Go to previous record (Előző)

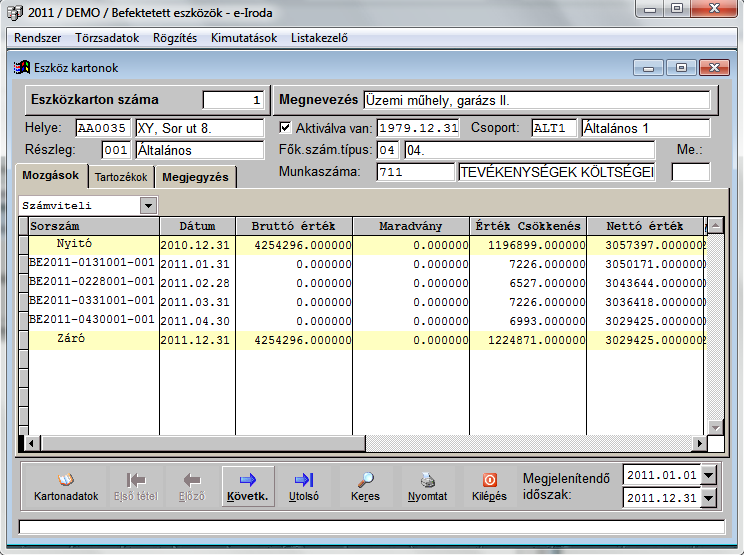(x=192, y=486)
